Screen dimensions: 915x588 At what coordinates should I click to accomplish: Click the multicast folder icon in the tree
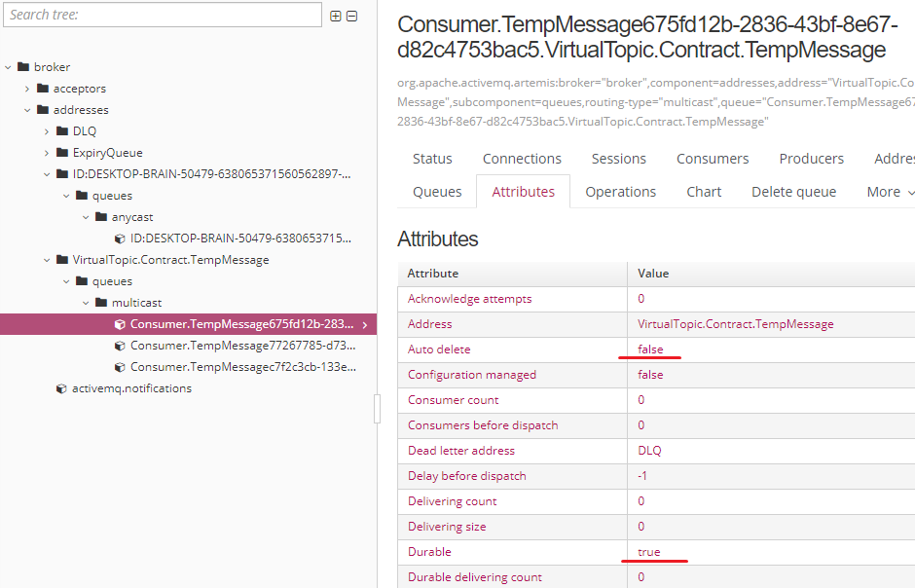point(101,303)
